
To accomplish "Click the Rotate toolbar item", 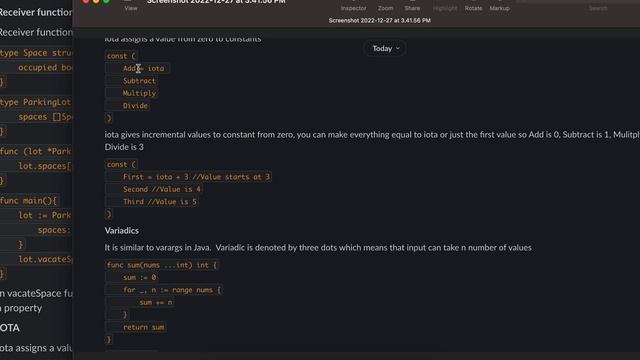I will click(473, 8).
